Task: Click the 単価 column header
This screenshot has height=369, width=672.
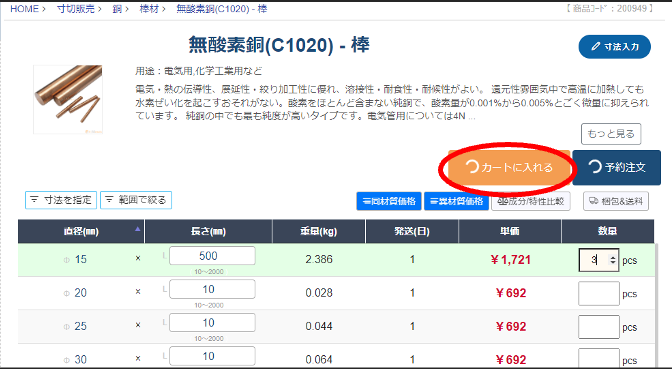Action: (510, 231)
